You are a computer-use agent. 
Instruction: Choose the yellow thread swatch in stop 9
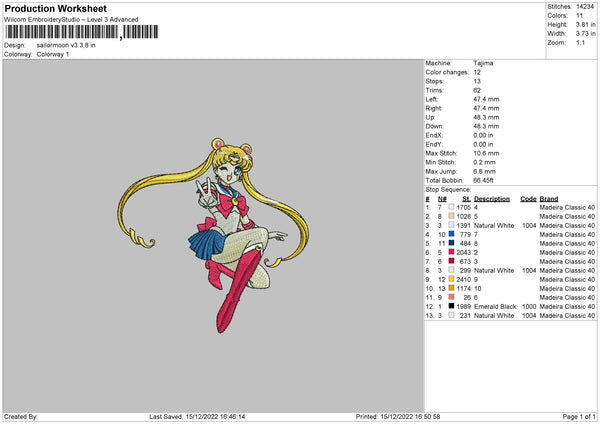tap(452, 279)
